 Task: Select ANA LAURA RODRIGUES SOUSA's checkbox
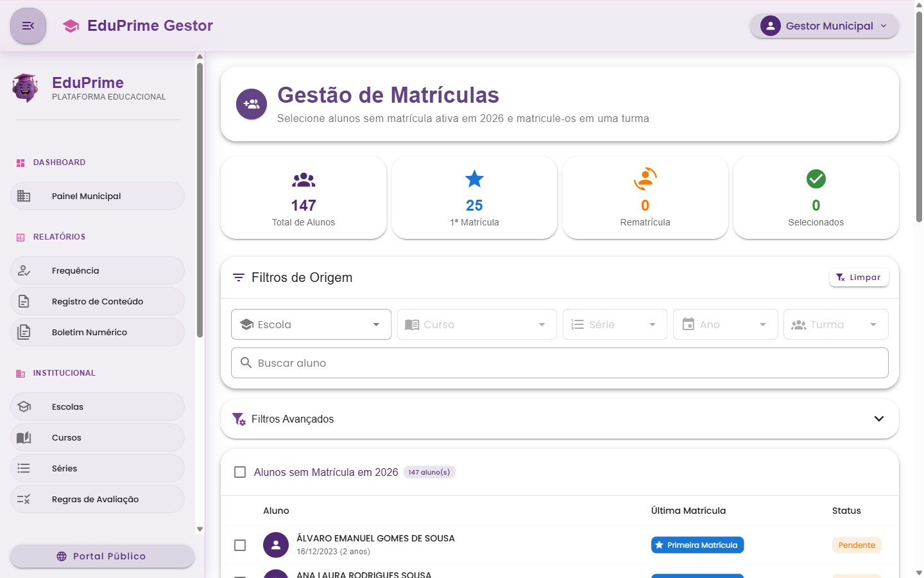point(240,576)
